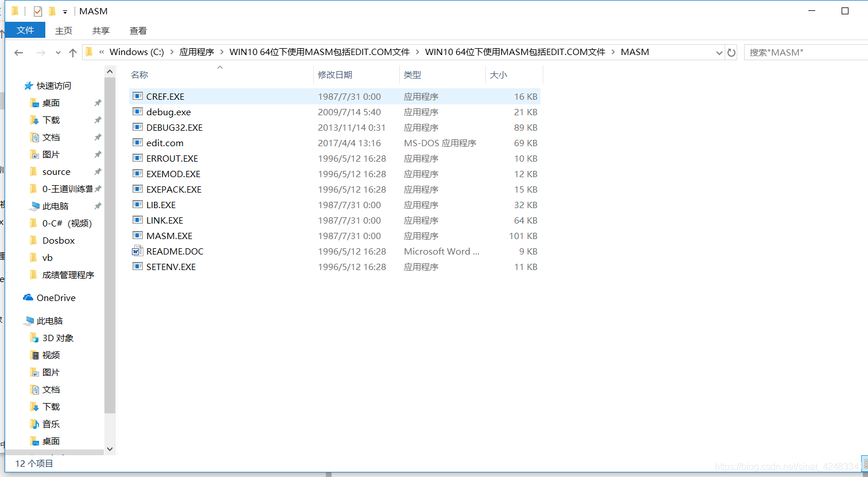
Task: Click the EXEPACK.EXE file icon
Action: coord(138,189)
